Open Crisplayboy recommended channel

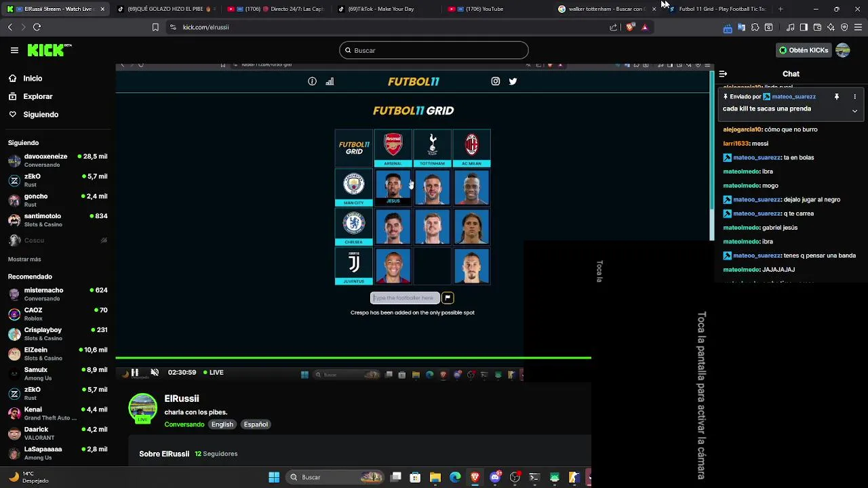58,334
